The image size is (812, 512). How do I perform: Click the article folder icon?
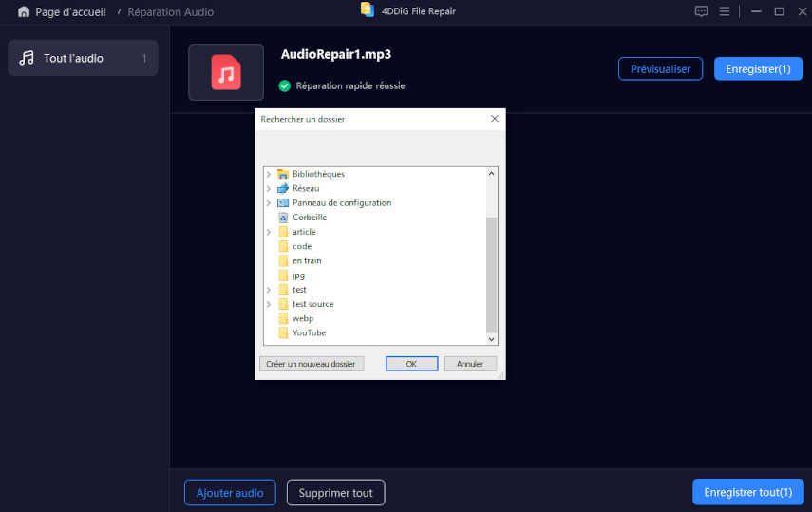283,232
